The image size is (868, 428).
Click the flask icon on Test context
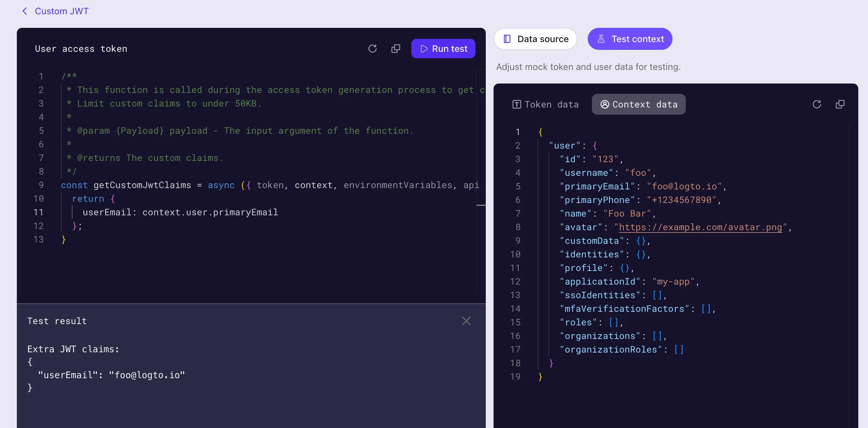point(601,39)
